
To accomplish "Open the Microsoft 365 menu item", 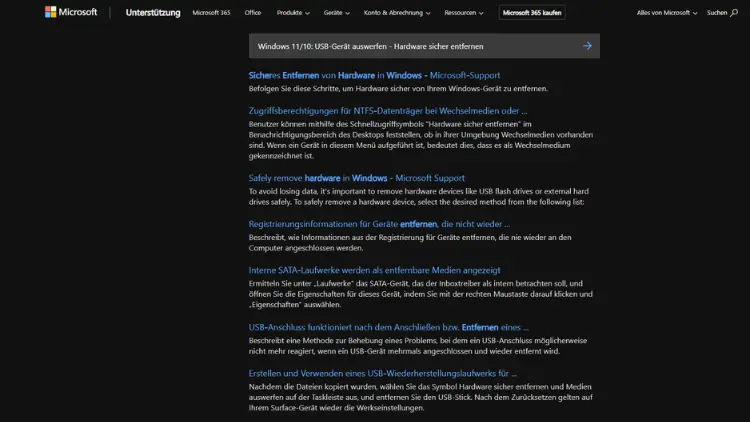I will (212, 13).
